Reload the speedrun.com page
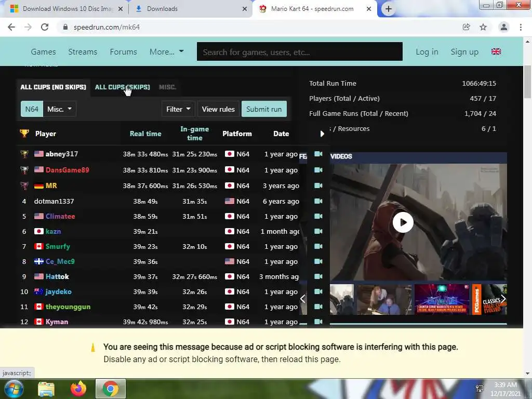532x399 pixels. [x=45, y=27]
